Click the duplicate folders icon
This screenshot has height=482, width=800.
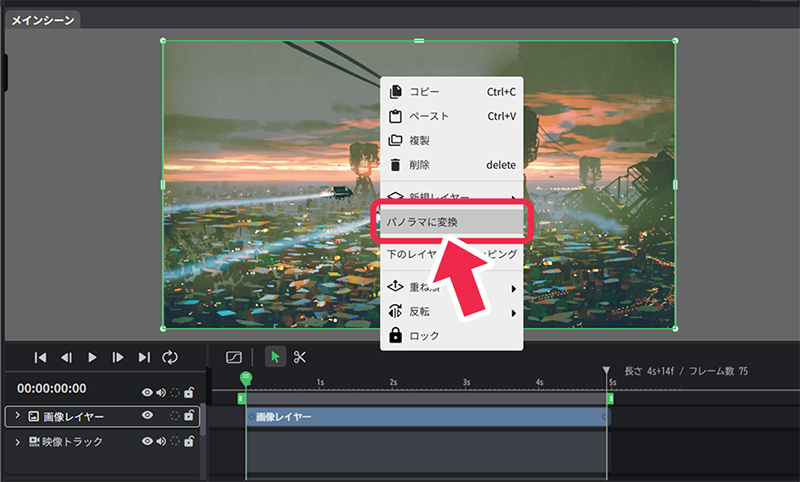pos(395,140)
